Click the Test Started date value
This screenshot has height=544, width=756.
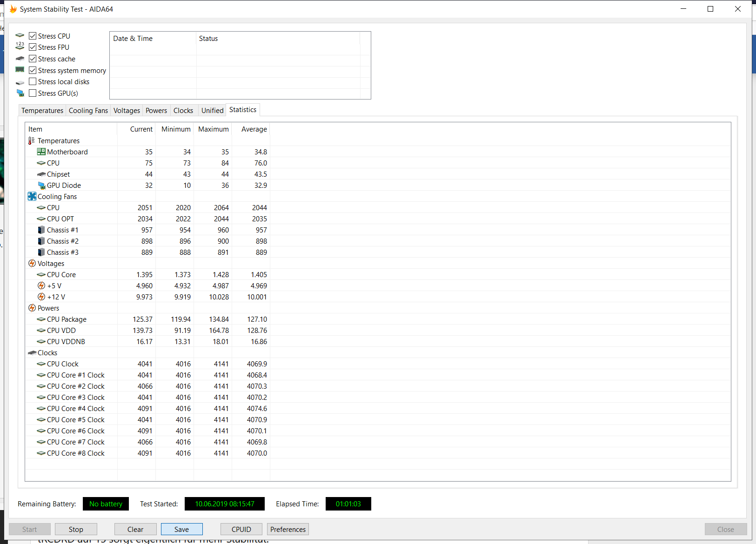coord(225,504)
